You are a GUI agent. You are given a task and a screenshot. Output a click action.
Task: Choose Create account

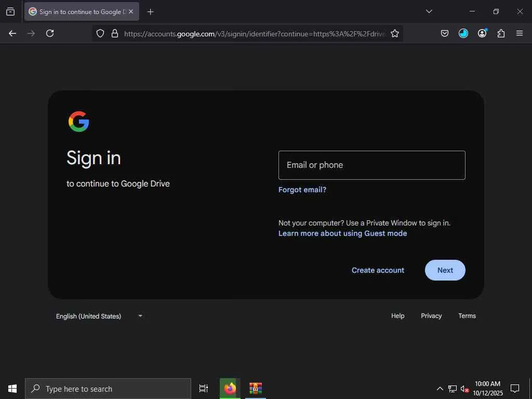coord(378,270)
